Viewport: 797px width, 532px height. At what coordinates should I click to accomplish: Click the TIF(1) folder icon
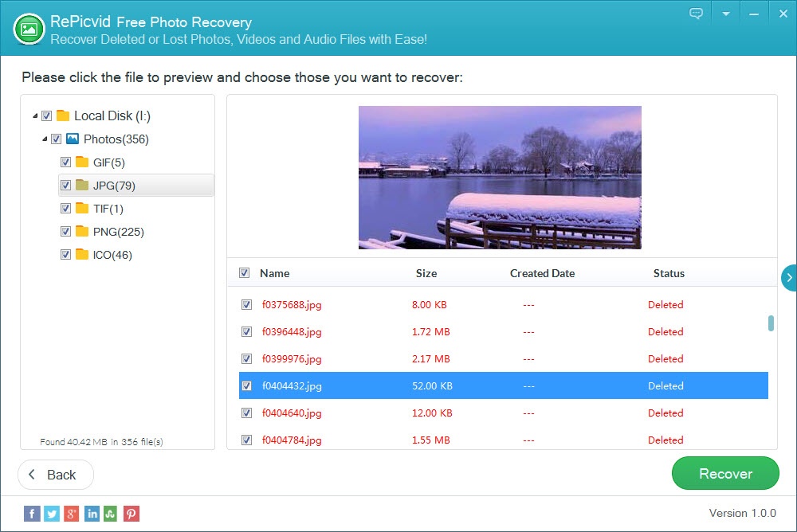point(82,208)
